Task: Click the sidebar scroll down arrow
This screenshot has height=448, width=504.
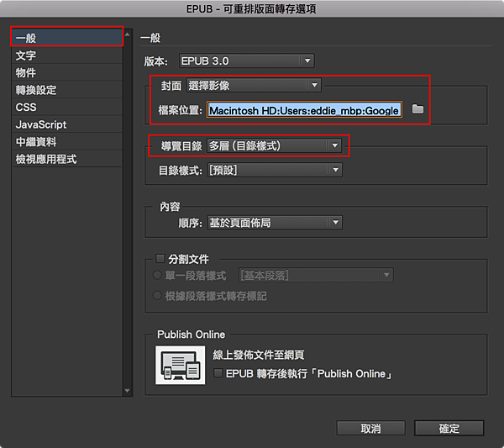Action: 128,391
